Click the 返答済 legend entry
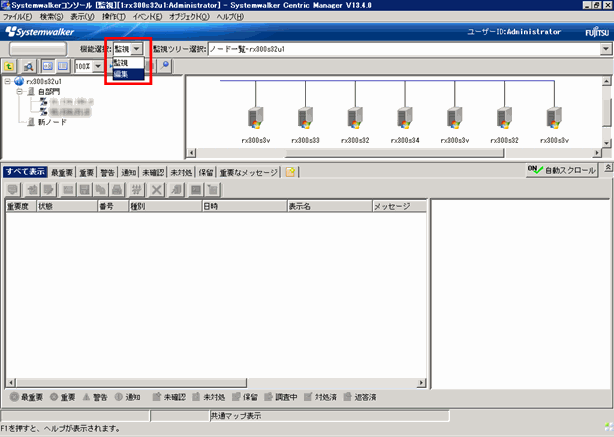This screenshot has height=437, width=614. pos(360,397)
